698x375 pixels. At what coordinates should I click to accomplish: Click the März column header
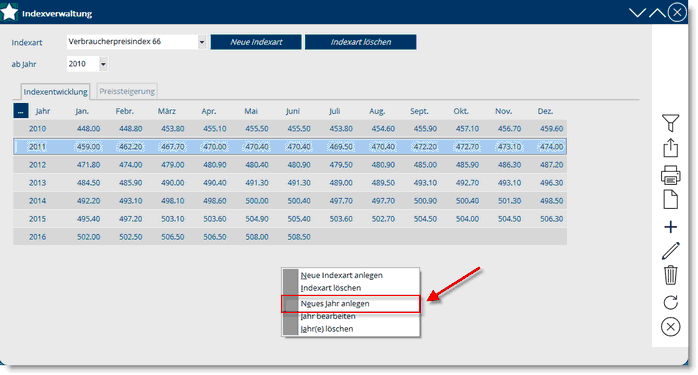point(166,111)
